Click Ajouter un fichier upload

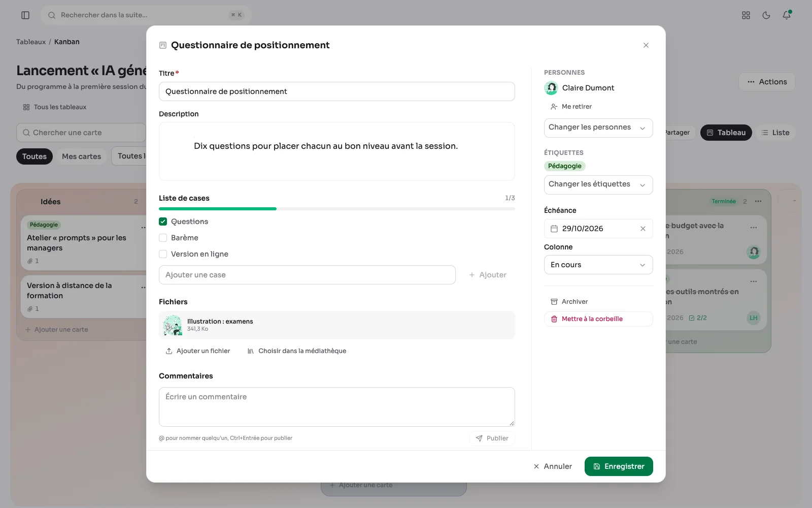(198, 351)
